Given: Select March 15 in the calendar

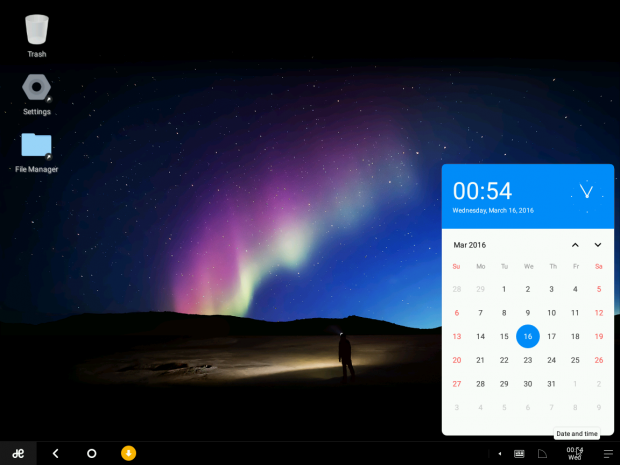Looking at the screenshot, I should 504,336.
